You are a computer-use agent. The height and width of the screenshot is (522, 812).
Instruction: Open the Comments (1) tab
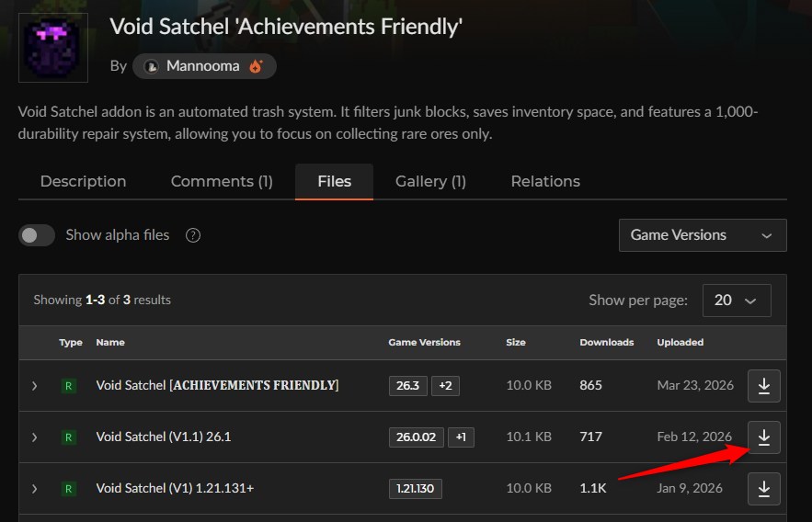coord(222,181)
